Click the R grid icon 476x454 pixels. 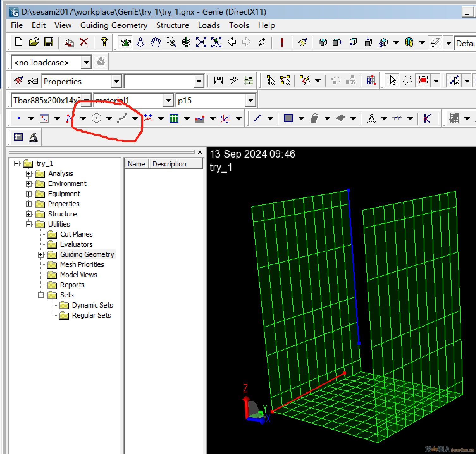(371, 80)
